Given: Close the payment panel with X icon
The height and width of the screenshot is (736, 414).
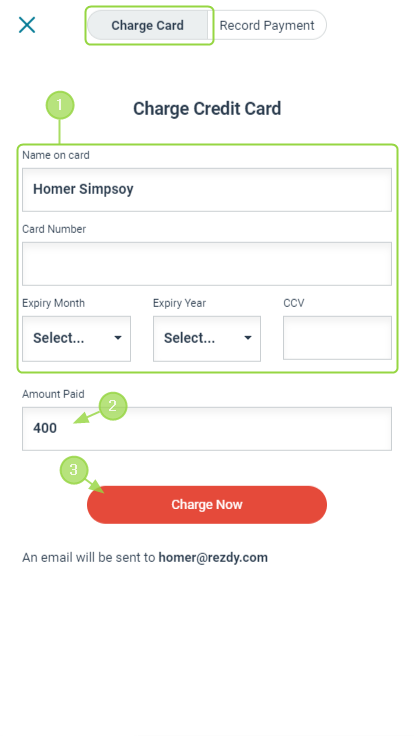Looking at the screenshot, I should (x=27, y=25).
